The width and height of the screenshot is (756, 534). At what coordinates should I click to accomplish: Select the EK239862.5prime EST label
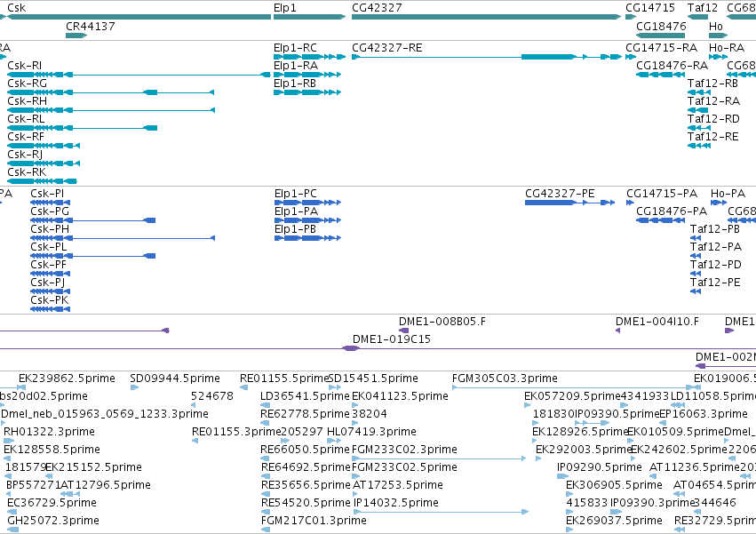[x=67, y=379]
